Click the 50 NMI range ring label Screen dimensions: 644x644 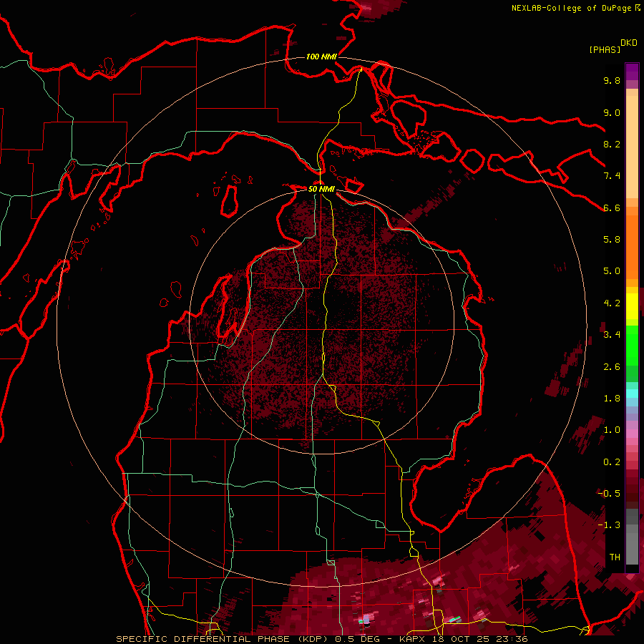coord(321,189)
